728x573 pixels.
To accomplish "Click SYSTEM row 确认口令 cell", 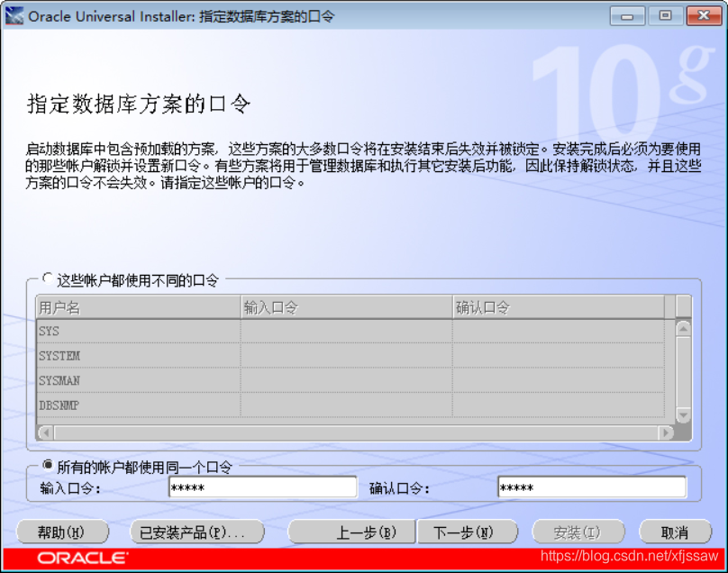I will coord(559,356).
